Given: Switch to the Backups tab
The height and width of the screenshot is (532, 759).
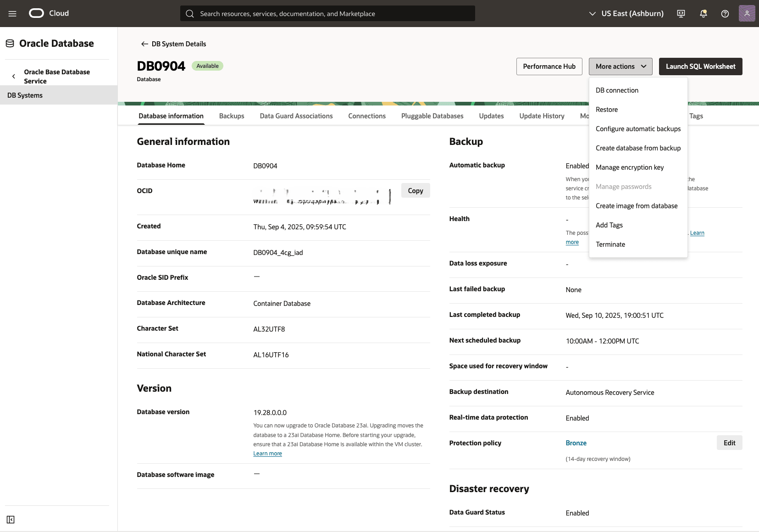Looking at the screenshot, I should 232,116.
